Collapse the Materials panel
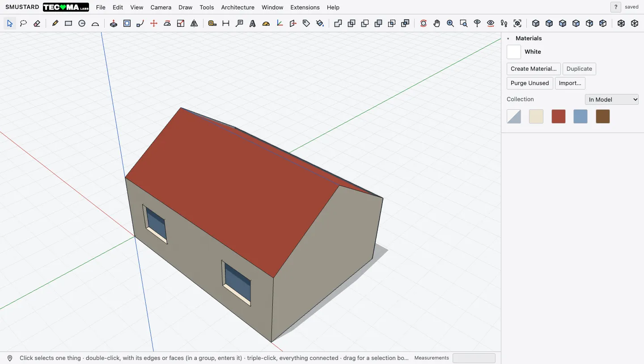This screenshot has height=364, width=644. click(508, 39)
